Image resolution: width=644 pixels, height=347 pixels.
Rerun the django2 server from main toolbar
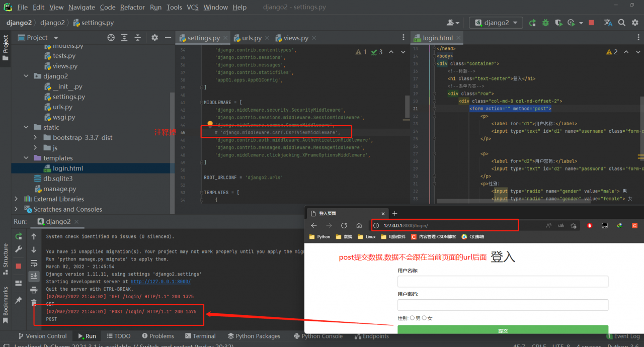click(x=532, y=23)
